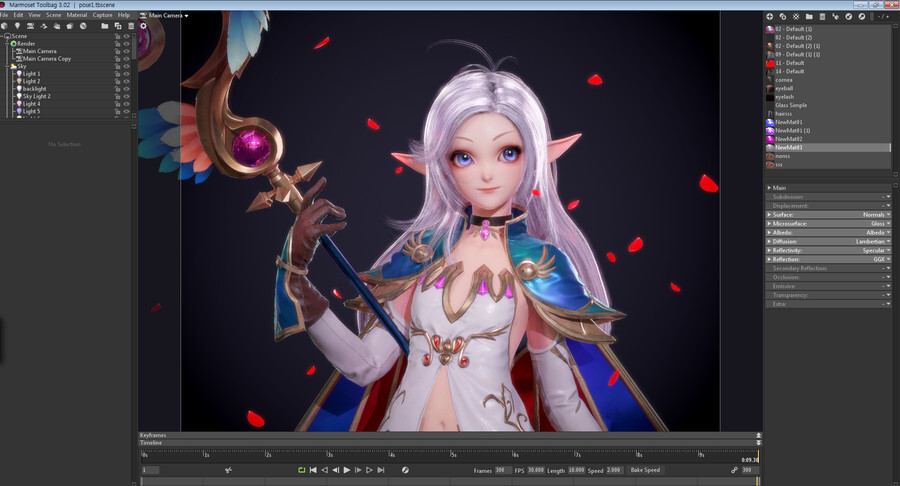Apply material to selection icon

[836, 17]
